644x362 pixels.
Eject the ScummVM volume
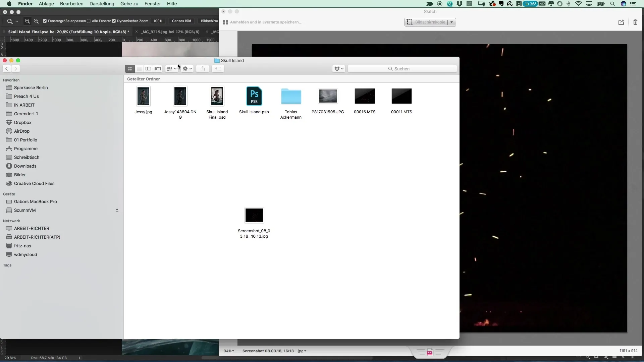coord(117,210)
